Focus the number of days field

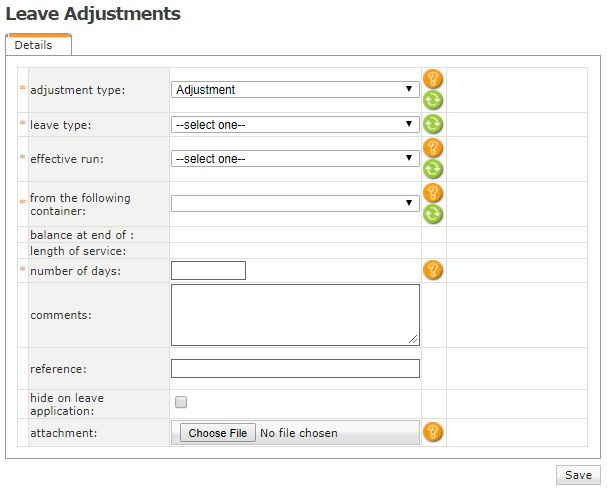pyautogui.click(x=208, y=270)
